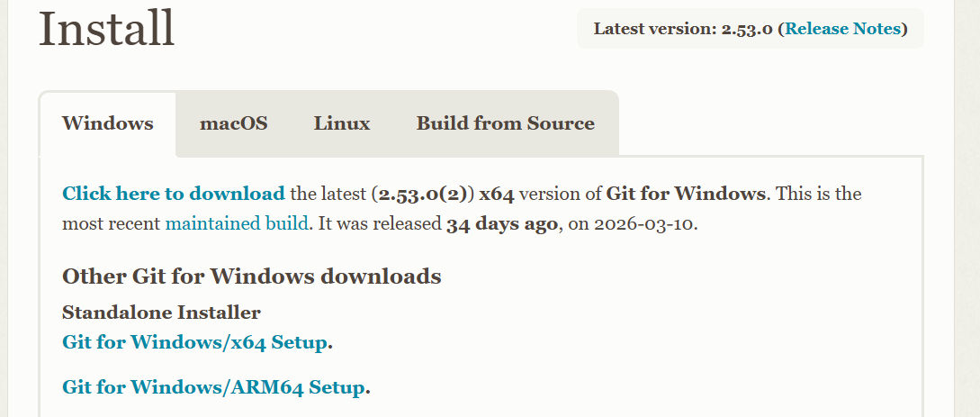Switch to the Linux tab
This screenshot has height=417, width=980.
pyautogui.click(x=342, y=123)
